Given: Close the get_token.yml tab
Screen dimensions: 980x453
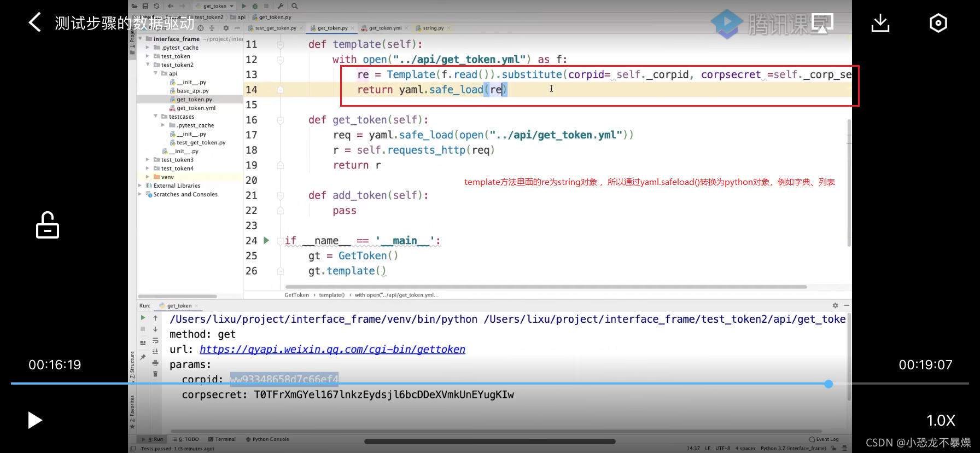Looking at the screenshot, I should (406, 28).
